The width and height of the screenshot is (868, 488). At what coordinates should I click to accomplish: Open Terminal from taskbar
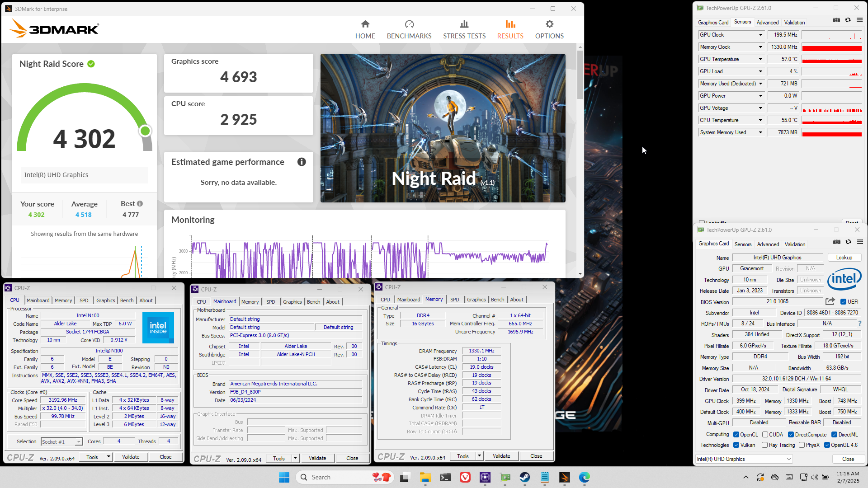(445, 477)
